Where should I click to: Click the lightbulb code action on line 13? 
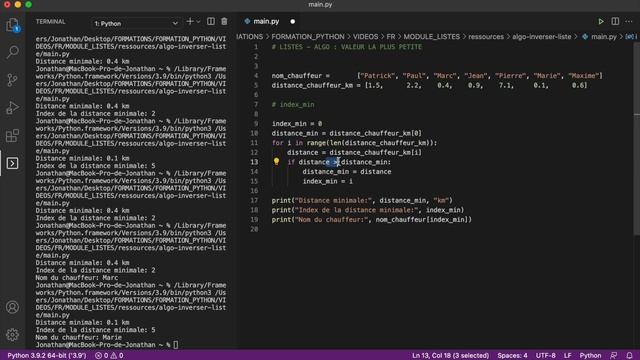(x=276, y=162)
